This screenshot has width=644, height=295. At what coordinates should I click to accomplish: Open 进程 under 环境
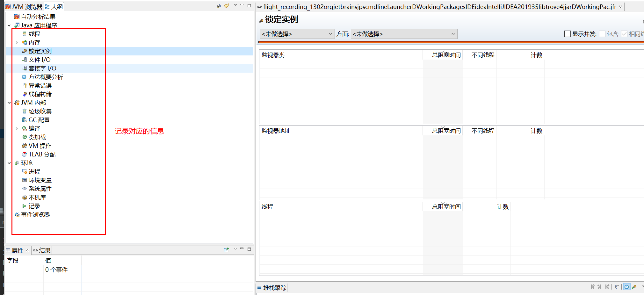(x=34, y=171)
